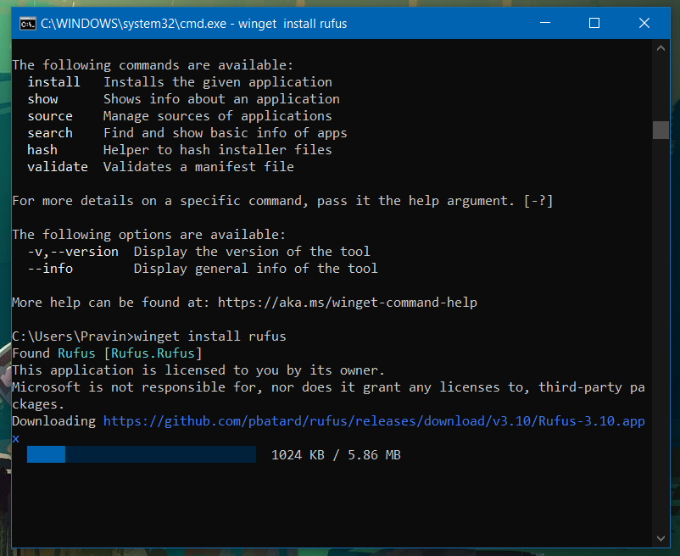680x556 pixels.
Task: Click the 'Rufus.Rufus' package ID text
Action: (x=153, y=353)
